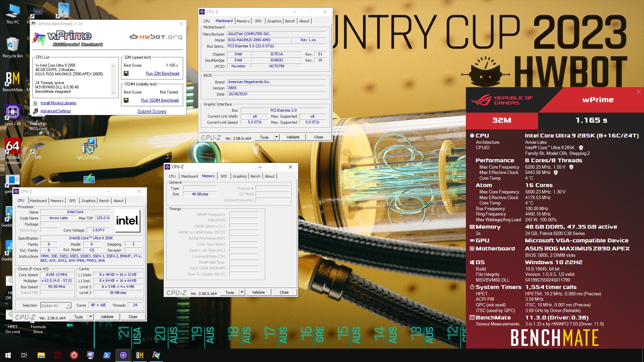The width and height of the screenshot is (644, 362).
Task: Open the This PC desktop icon
Action: tap(12, 13)
